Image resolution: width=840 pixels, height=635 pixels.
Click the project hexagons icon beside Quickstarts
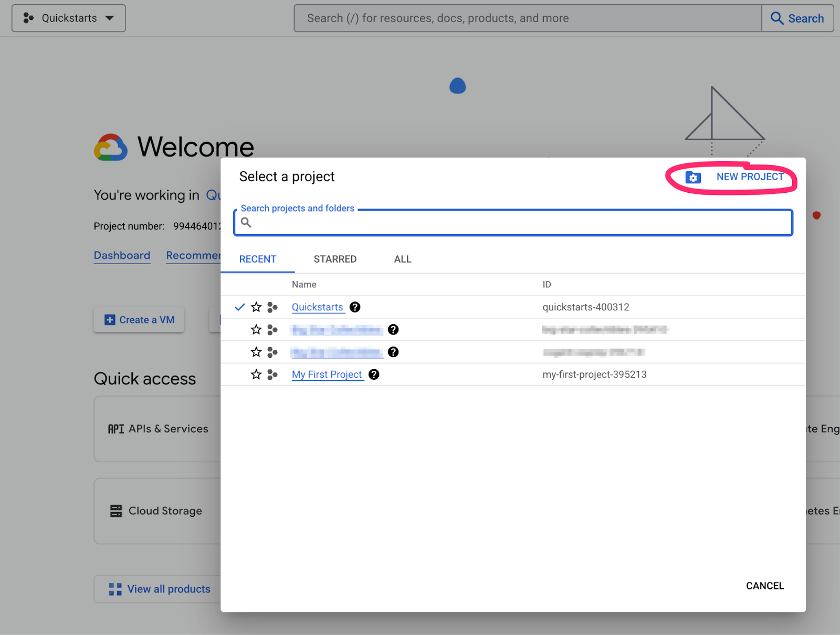tap(272, 307)
